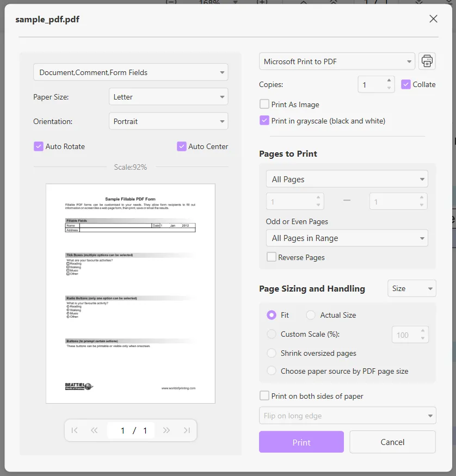
Task: Increase the number of copies
Action: pos(389,81)
